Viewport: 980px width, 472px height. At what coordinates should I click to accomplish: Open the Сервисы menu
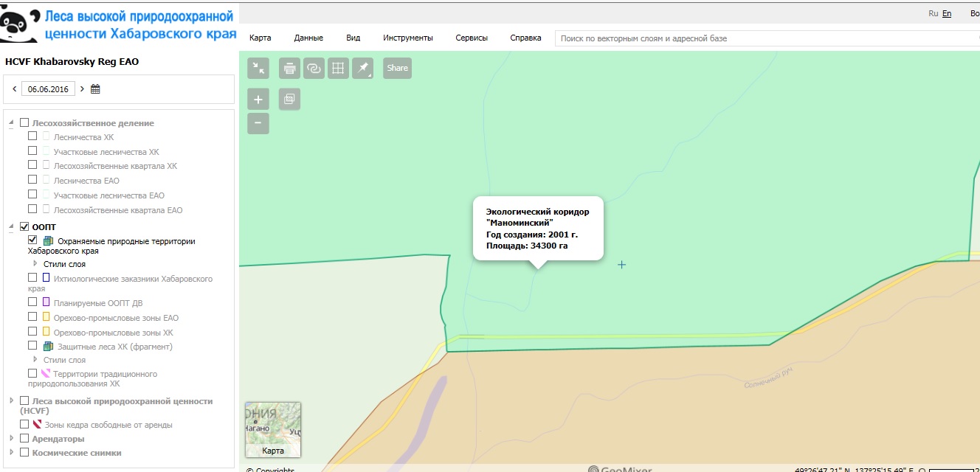pos(472,38)
